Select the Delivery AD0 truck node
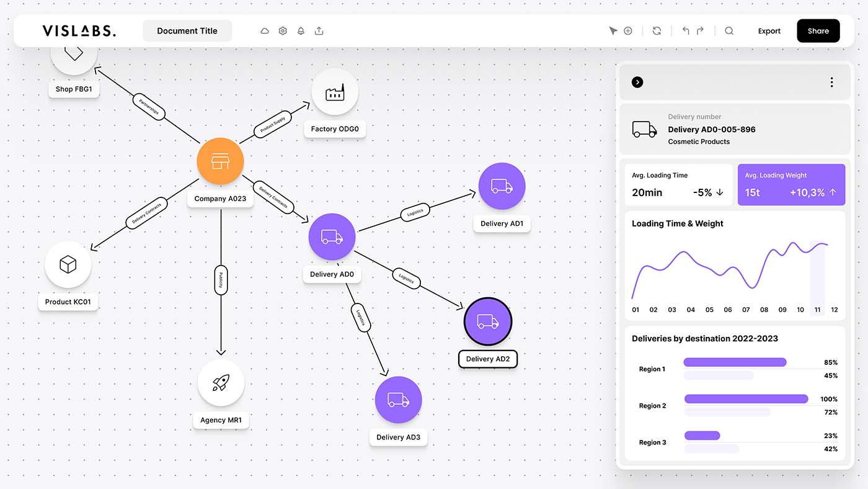 (332, 237)
